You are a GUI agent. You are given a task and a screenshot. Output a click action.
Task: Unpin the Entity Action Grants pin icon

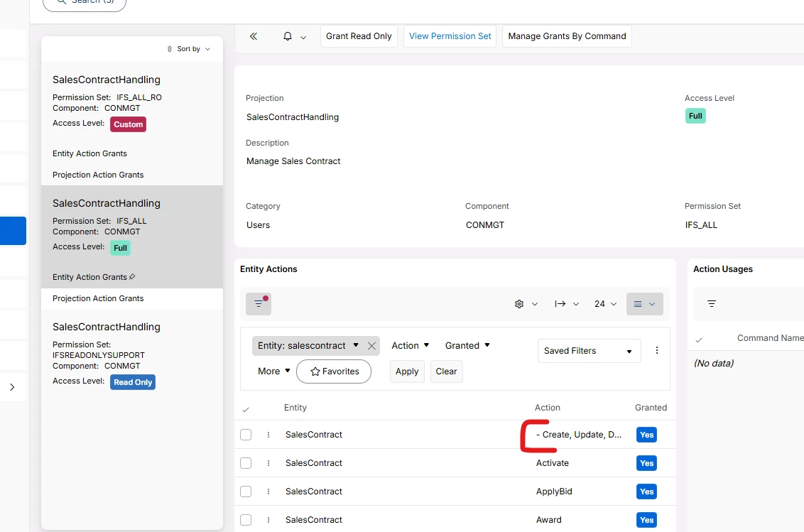point(132,276)
